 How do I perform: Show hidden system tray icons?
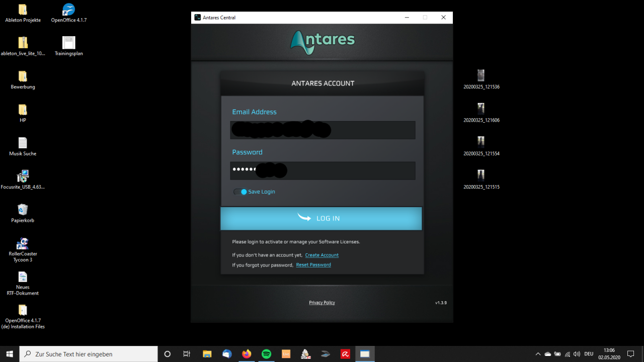pos(538,354)
